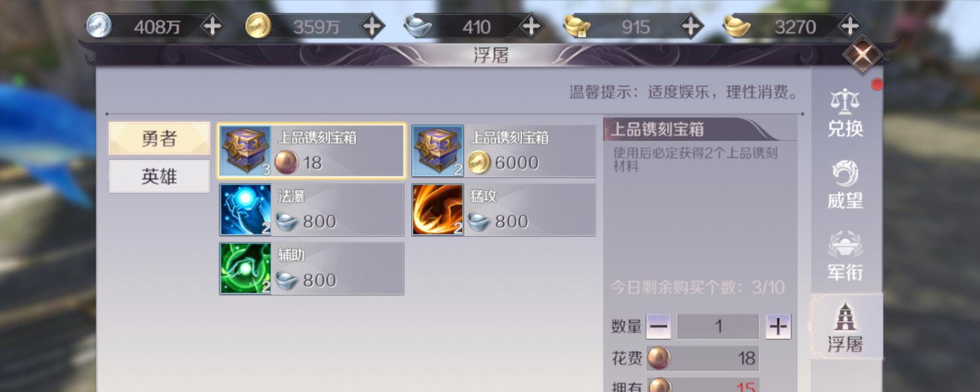Screen dimensions: 980x392
Task: Open the 军衔 military rank shop icon
Action: tap(845, 257)
